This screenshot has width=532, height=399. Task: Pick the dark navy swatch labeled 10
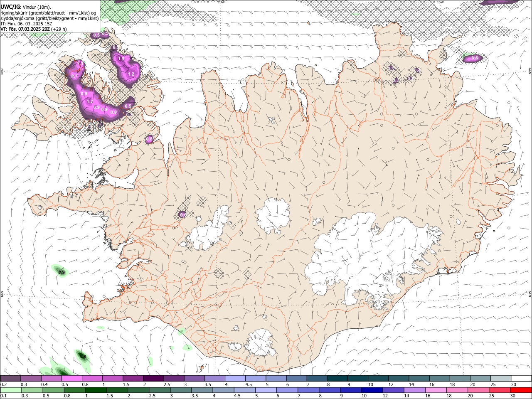(x=371, y=390)
